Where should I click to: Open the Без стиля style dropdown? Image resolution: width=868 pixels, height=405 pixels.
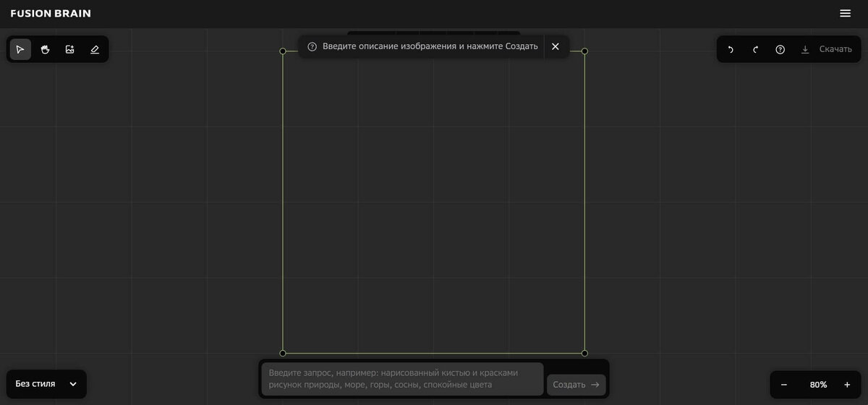pyautogui.click(x=46, y=384)
